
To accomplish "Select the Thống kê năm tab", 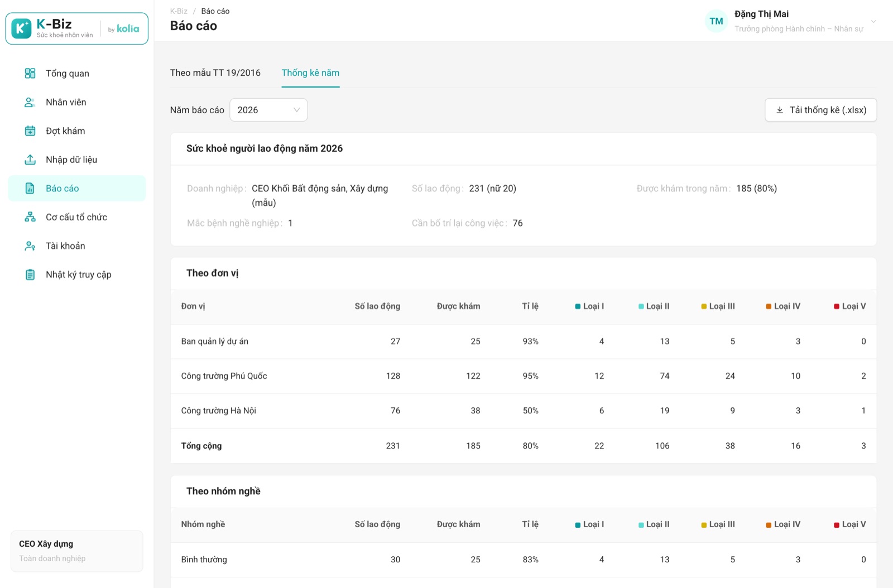I will (x=310, y=73).
